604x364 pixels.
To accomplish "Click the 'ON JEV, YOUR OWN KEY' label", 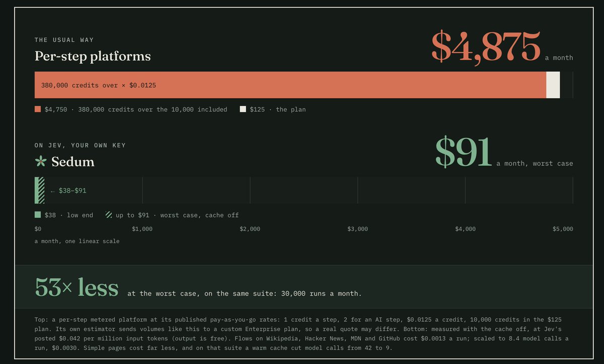I will coord(81,145).
